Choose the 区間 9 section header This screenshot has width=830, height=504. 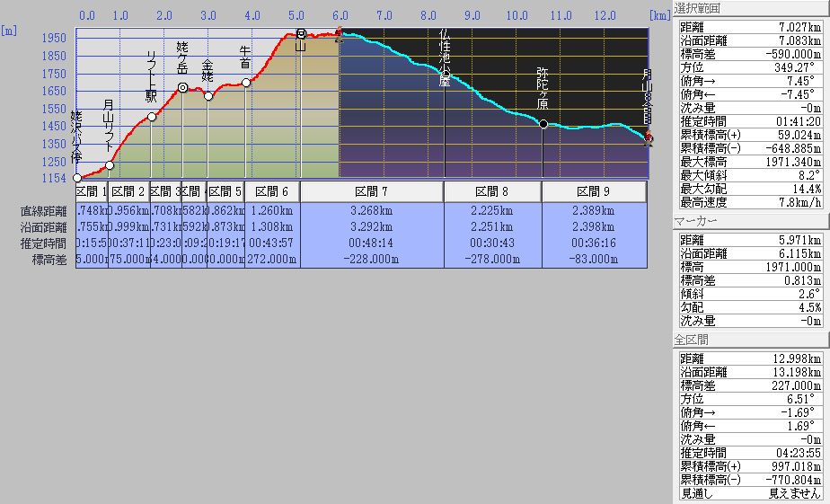tap(594, 192)
